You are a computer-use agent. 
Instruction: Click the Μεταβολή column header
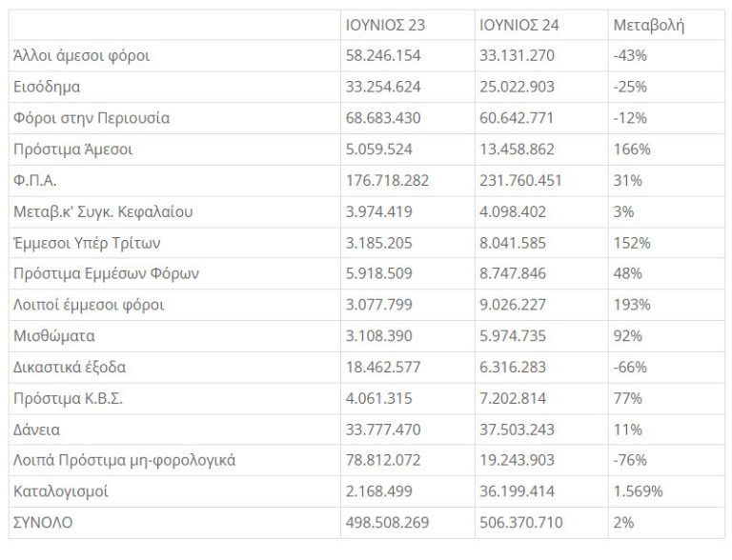(648, 26)
